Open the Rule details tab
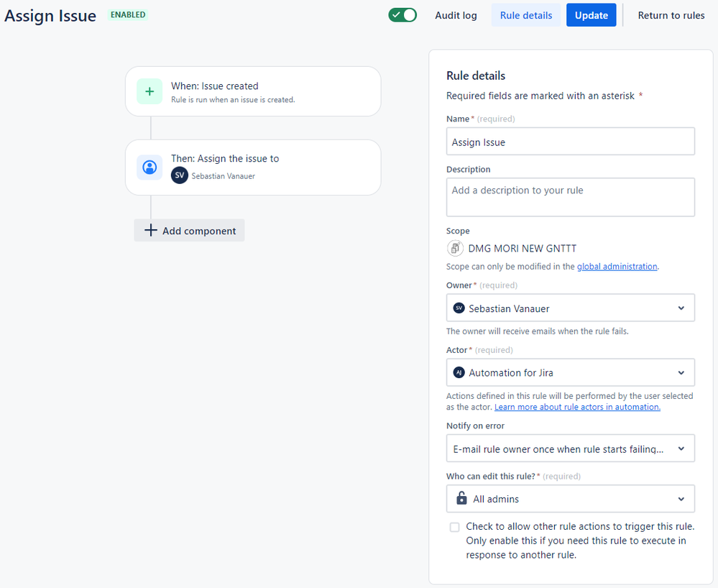Image resolution: width=718 pixels, height=588 pixels. 525,15
